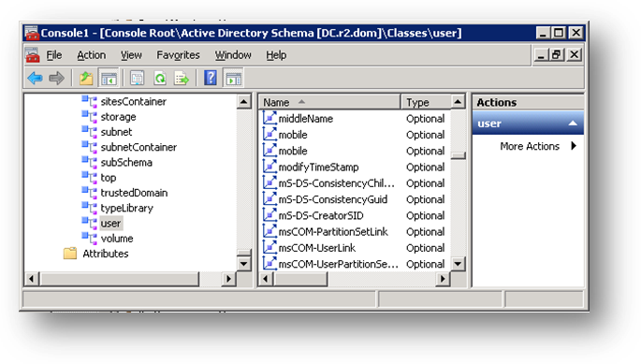Open the Favorites menu
641x364 pixels.
click(178, 55)
